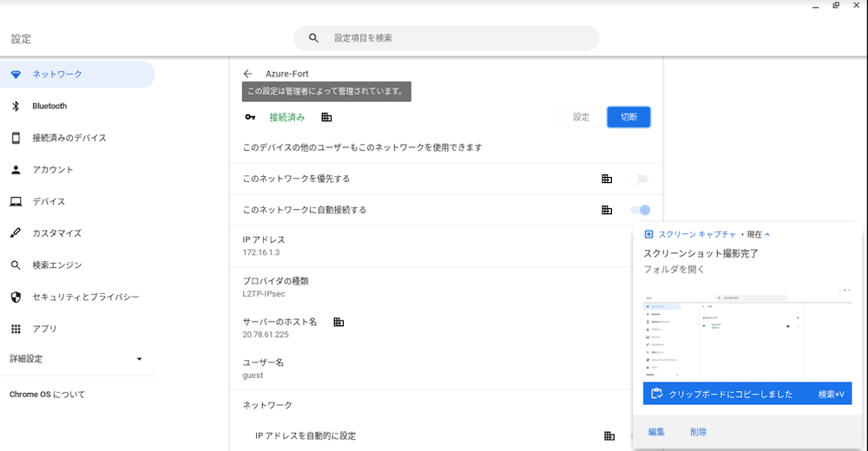
Task: Open Chrome OS について page
Action: [x=48, y=395]
